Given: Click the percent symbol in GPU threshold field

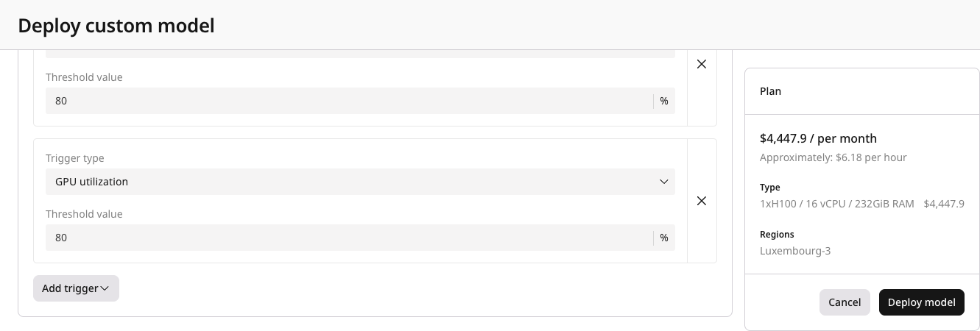Looking at the screenshot, I should pyautogui.click(x=664, y=238).
